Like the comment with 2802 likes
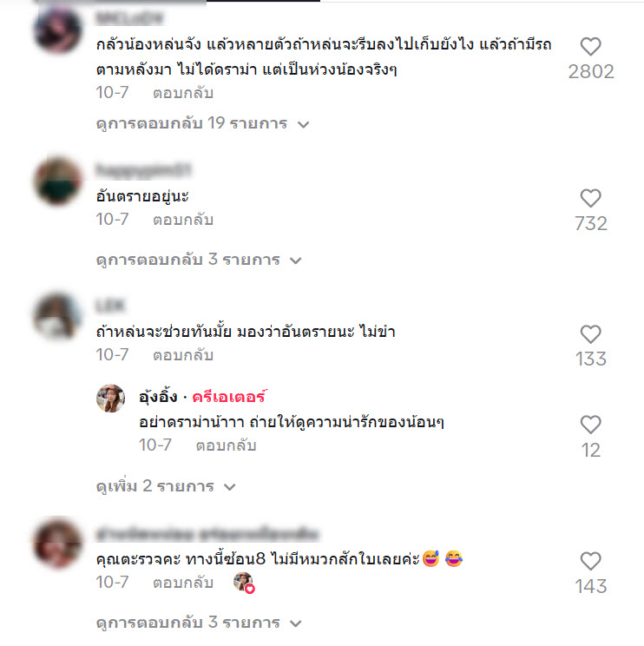Screen dimensions: 644x646 (x=590, y=46)
